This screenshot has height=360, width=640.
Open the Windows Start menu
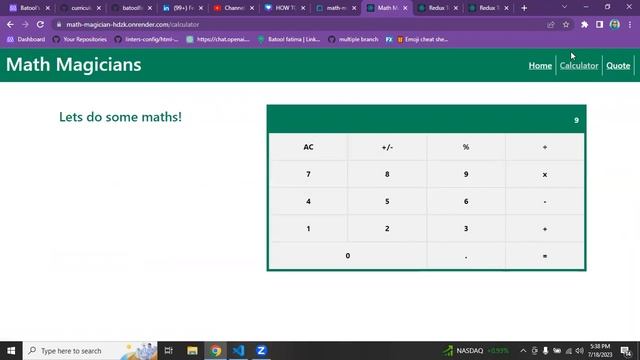11,351
